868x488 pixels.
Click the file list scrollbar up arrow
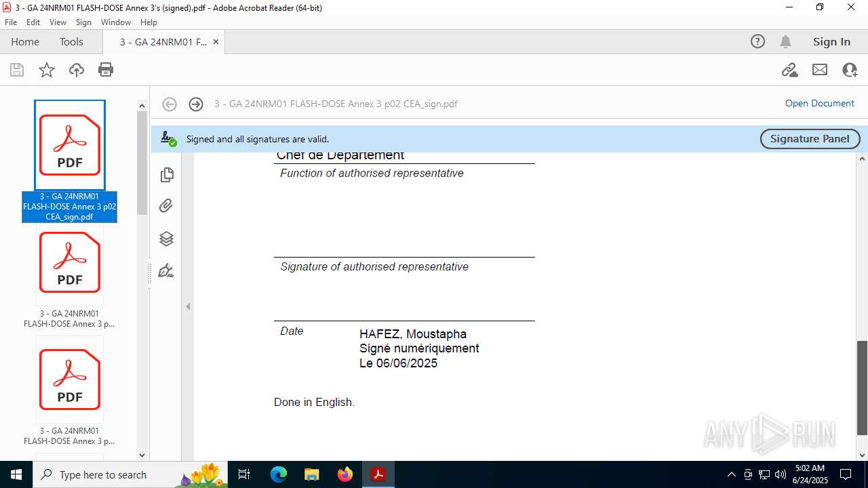(142, 106)
